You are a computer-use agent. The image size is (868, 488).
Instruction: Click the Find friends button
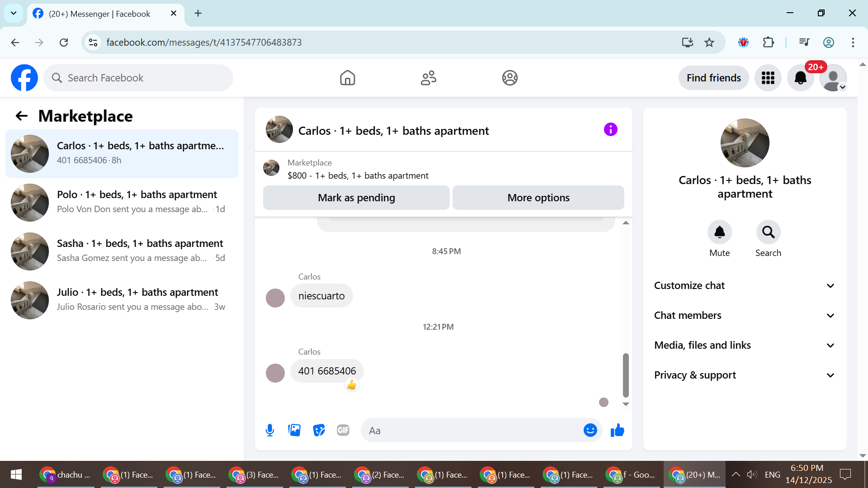[x=713, y=78]
